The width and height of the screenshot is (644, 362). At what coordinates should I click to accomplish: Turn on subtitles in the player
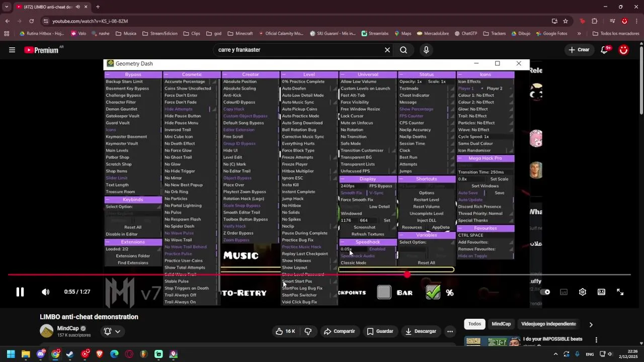[564, 292]
